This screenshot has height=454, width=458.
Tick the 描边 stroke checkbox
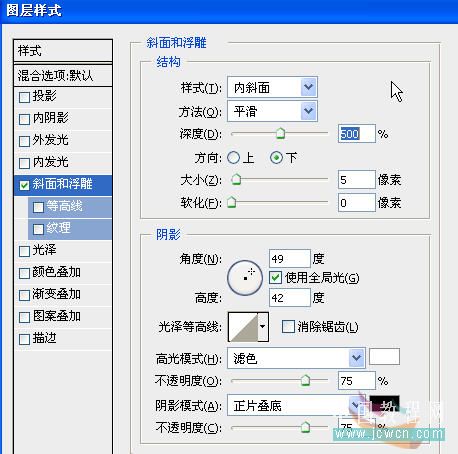point(24,339)
